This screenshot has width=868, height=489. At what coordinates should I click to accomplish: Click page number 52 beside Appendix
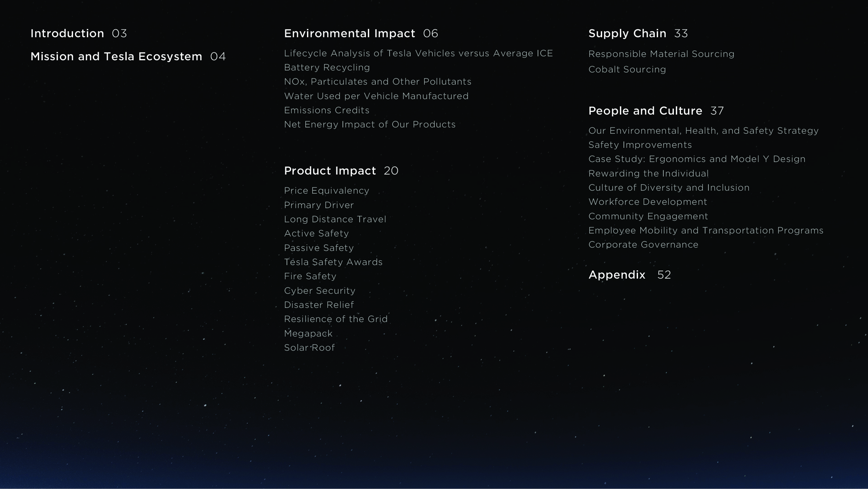pyautogui.click(x=664, y=275)
